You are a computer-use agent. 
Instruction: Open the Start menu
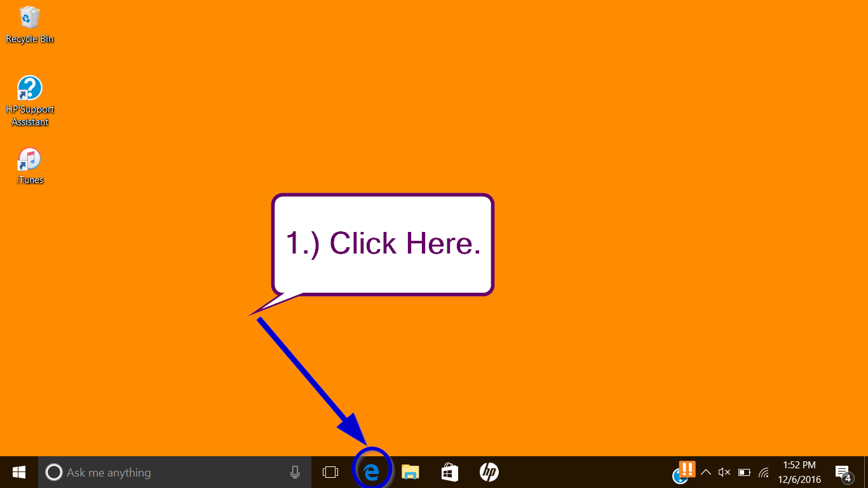click(18, 472)
